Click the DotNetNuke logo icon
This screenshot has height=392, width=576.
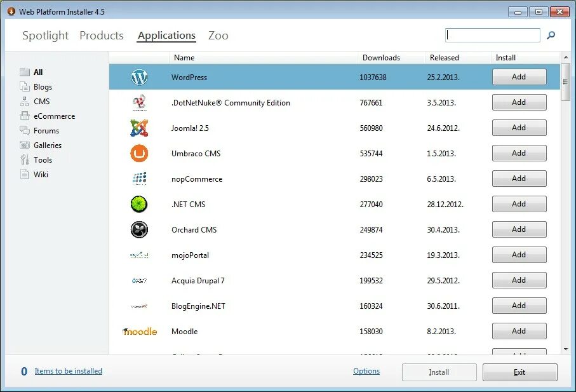coord(139,102)
